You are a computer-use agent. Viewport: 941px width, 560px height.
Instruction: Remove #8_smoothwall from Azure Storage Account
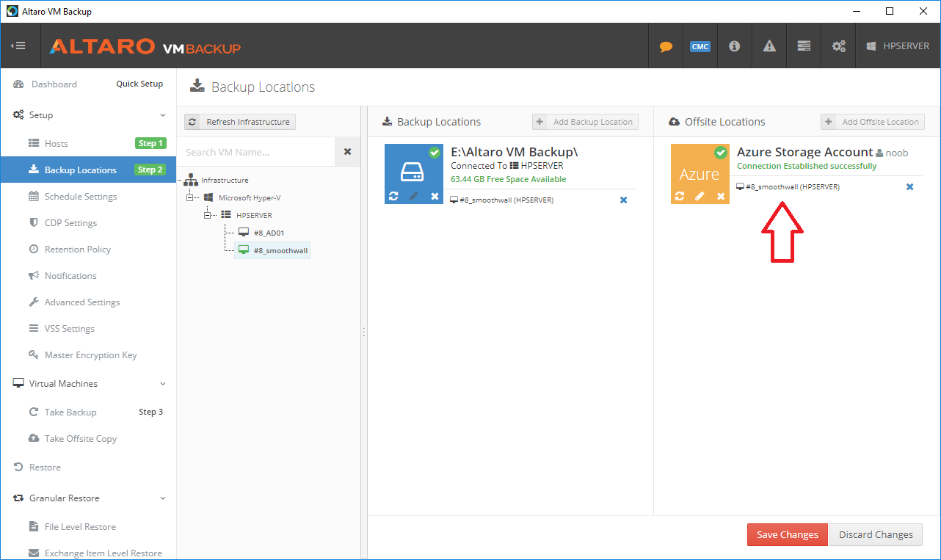pos(910,186)
